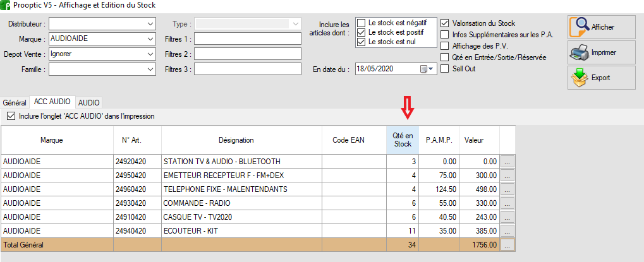Screen dimensions: 644x262
Task: Click the Export button
Action: (601, 78)
